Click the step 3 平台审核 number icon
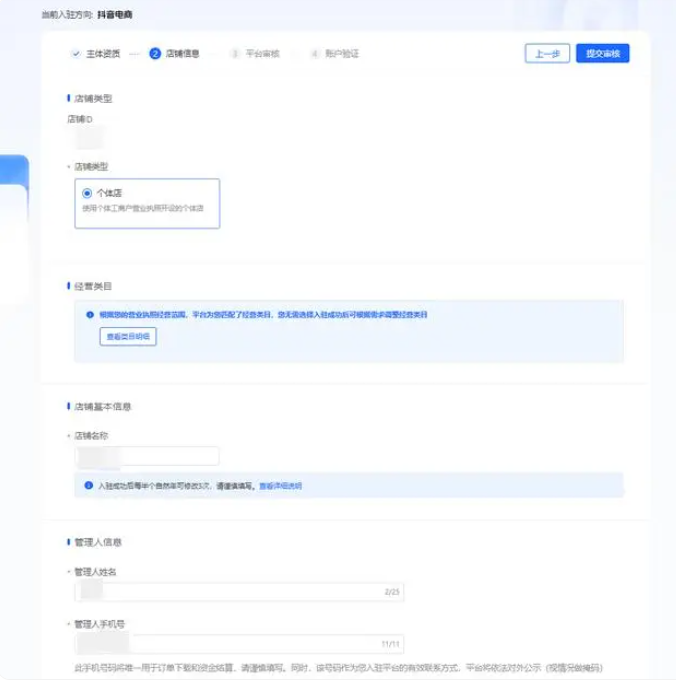676x691 pixels. click(x=235, y=54)
